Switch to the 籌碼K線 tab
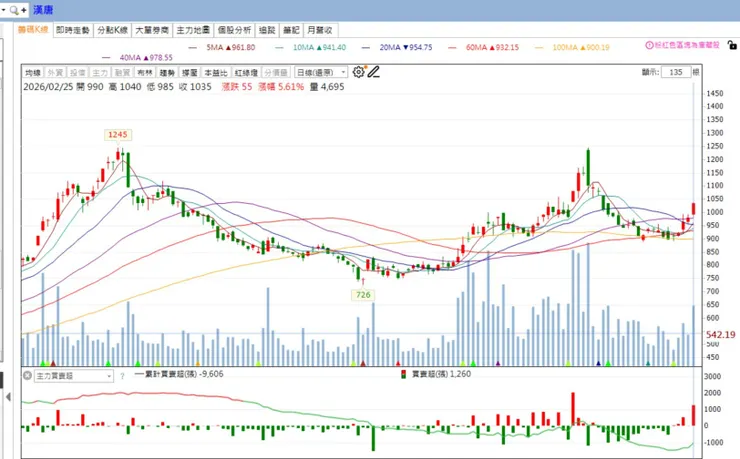Image resolution: width=740 pixels, height=459 pixels. click(x=33, y=30)
